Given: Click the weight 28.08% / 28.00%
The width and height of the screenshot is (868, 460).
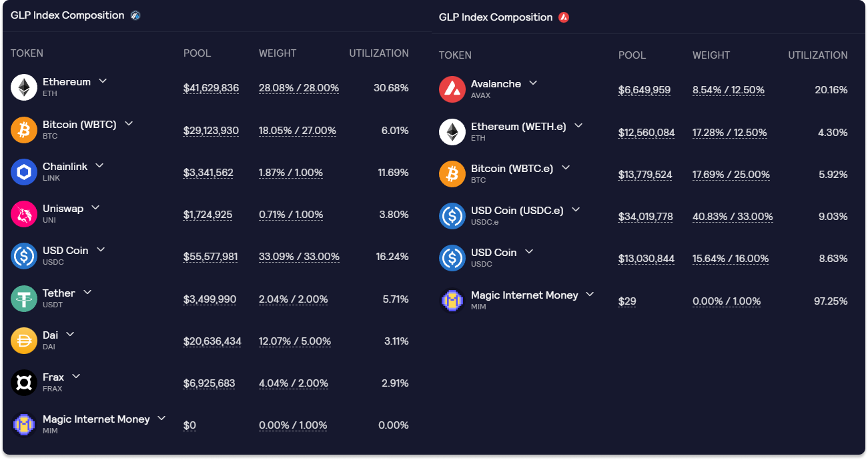Looking at the screenshot, I should click(299, 88).
